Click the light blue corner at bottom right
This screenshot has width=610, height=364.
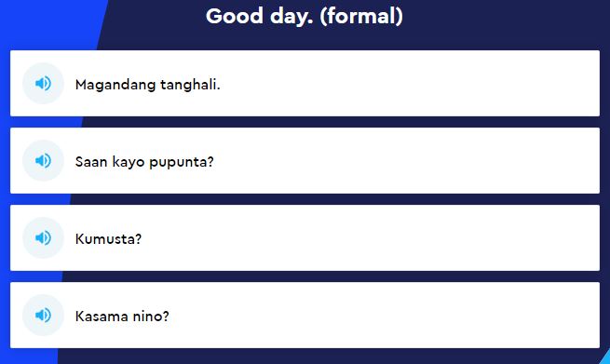pos(605,357)
